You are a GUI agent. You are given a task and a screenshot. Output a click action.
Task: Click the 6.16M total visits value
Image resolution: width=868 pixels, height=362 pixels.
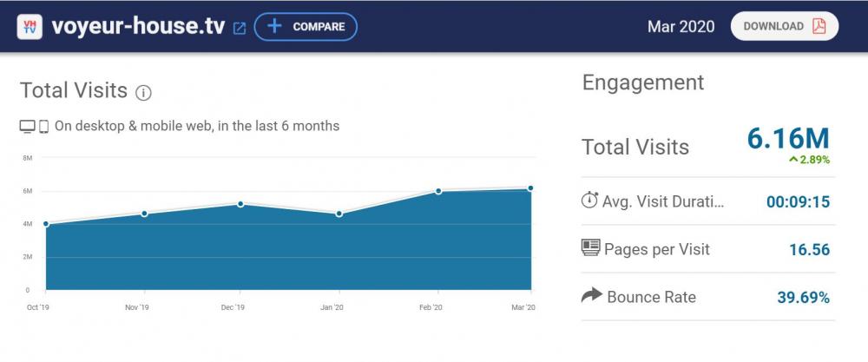[788, 138]
